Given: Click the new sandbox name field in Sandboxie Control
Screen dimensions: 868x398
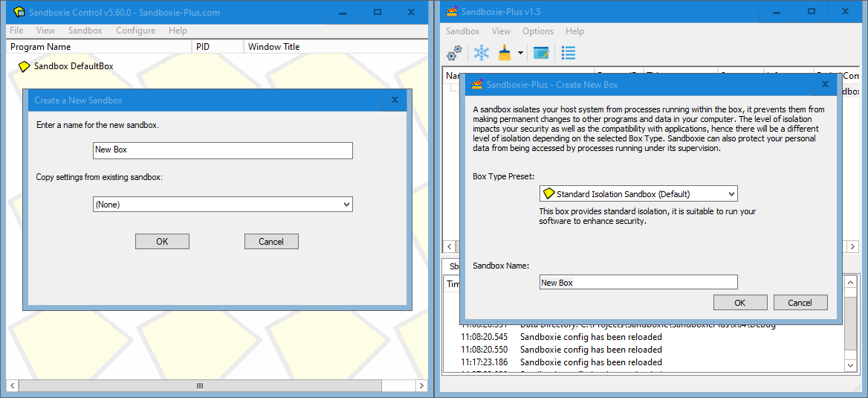Looking at the screenshot, I should pyautogui.click(x=223, y=150).
